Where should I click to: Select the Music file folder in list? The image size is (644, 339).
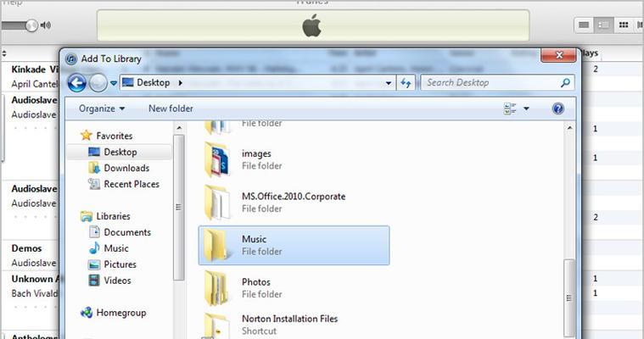[x=294, y=246]
